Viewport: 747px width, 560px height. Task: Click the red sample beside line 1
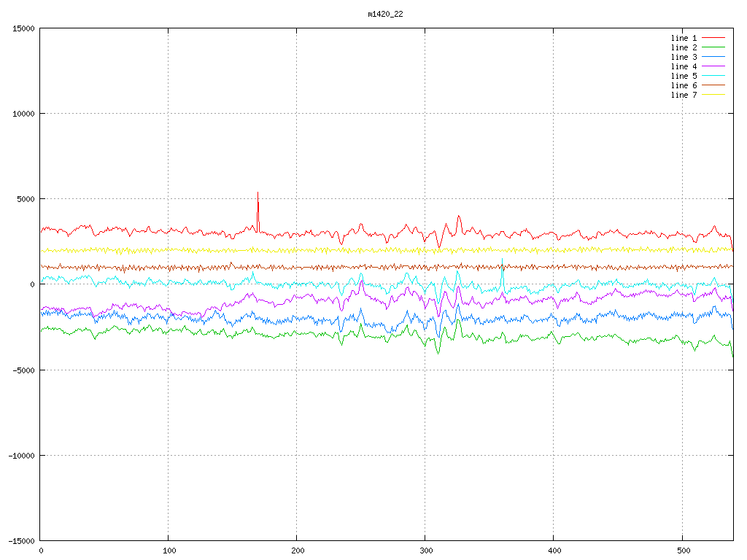coord(713,38)
